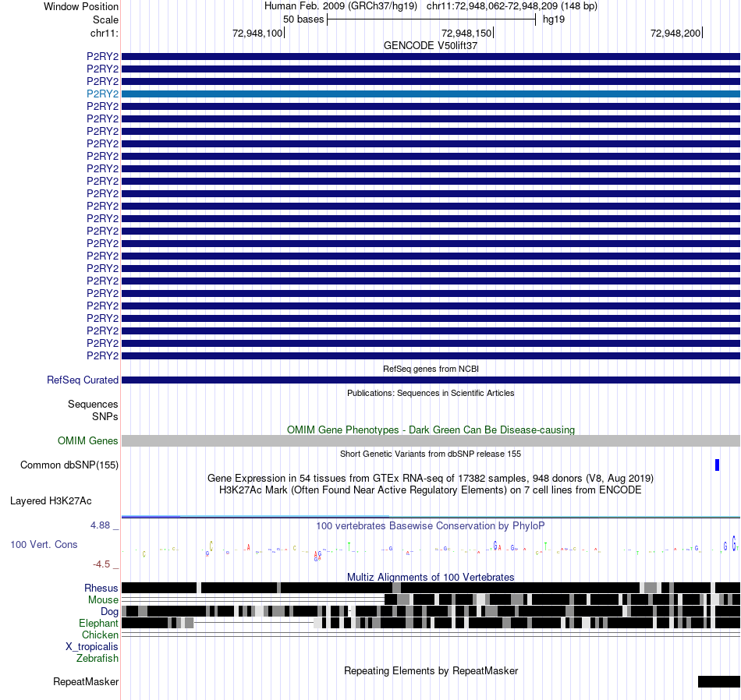Click the Sequences subtrack label

(x=93, y=405)
